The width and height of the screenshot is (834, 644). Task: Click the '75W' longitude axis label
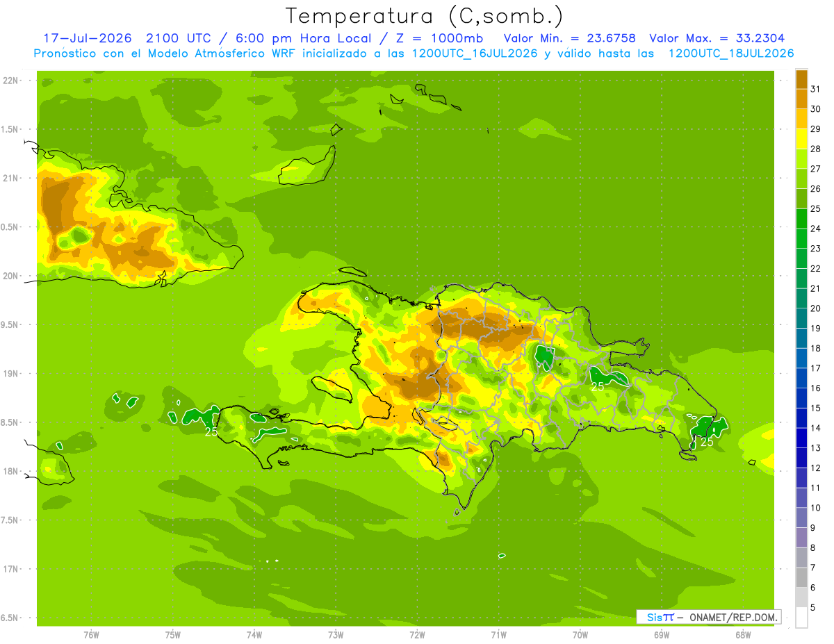[x=173, y=635]
